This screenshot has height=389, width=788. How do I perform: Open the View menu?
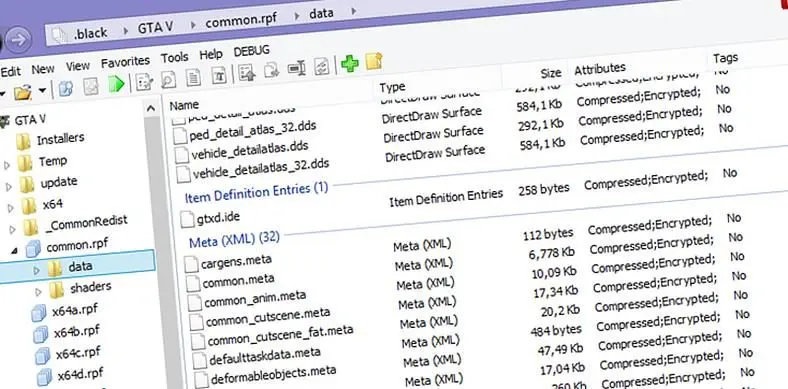[77, 65]
